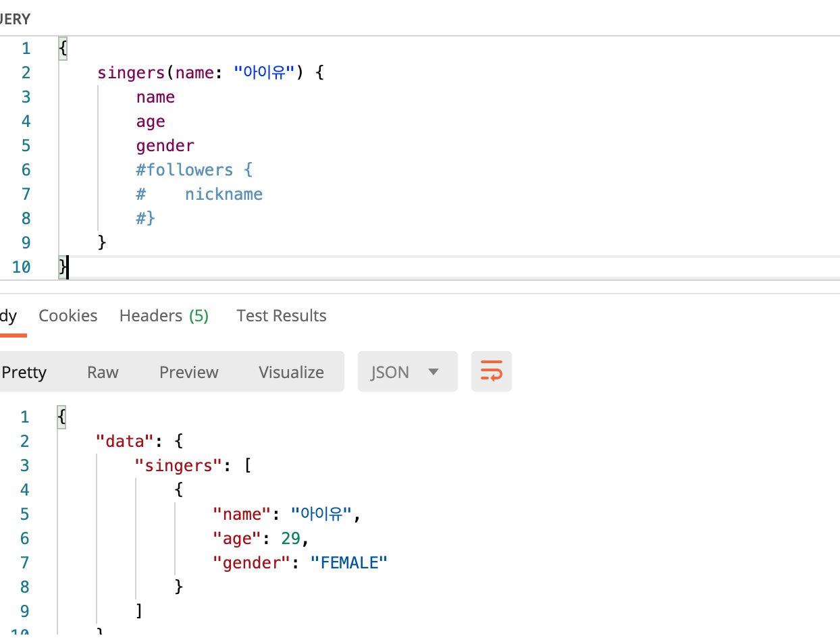The height and width of the screenshot is (644, 840).
Task: Click line number 6 in the query editor
Action: [26, 170]
